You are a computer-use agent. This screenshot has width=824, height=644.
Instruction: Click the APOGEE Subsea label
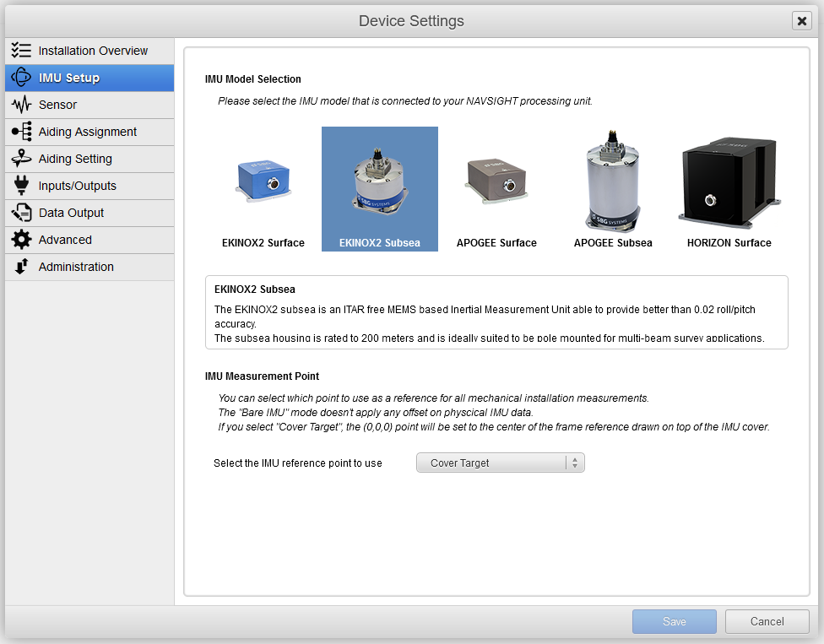[x=613, y=243]
